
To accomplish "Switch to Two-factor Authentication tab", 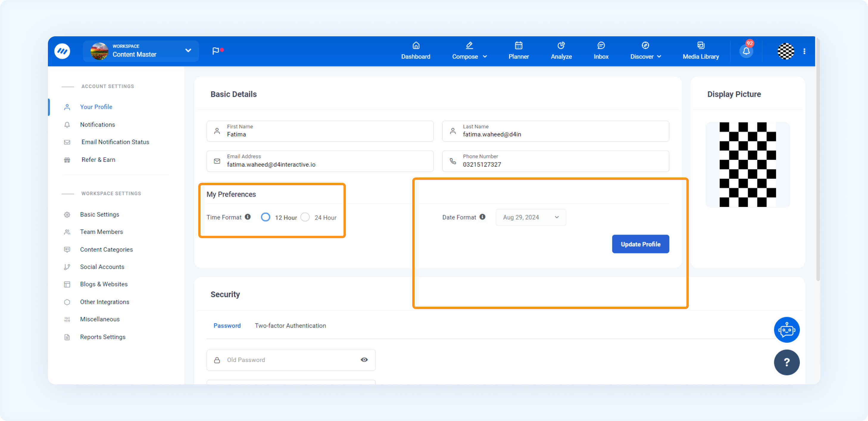I will coord(290,326).
